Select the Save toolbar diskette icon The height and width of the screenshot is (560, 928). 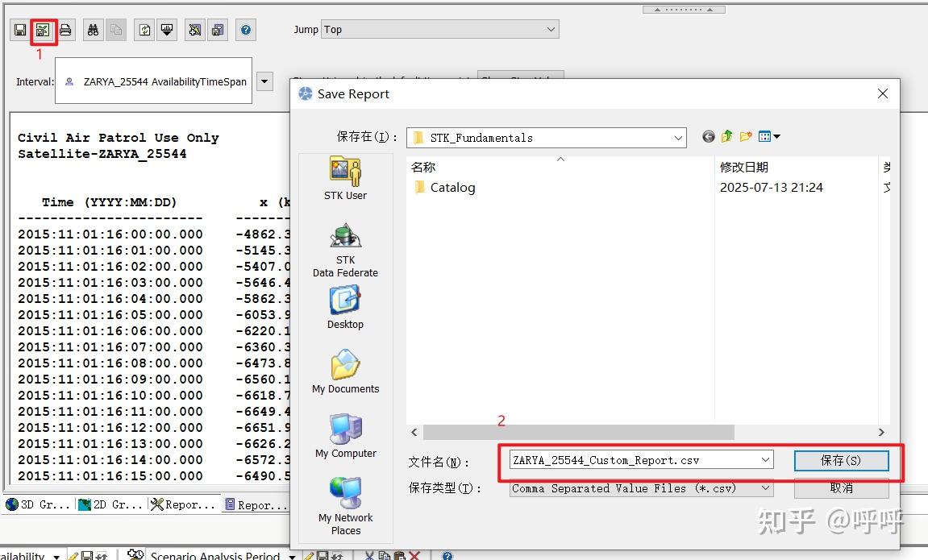tap(19, 29)
